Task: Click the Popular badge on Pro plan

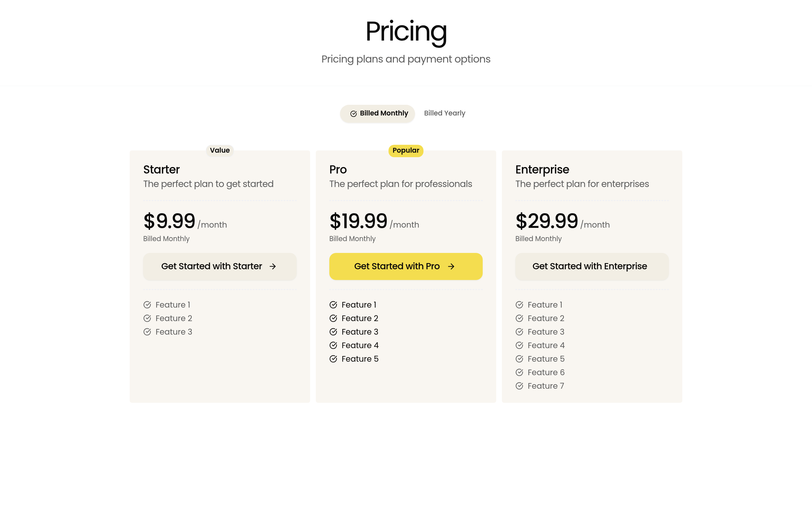Action: click(x=406, y=151)
